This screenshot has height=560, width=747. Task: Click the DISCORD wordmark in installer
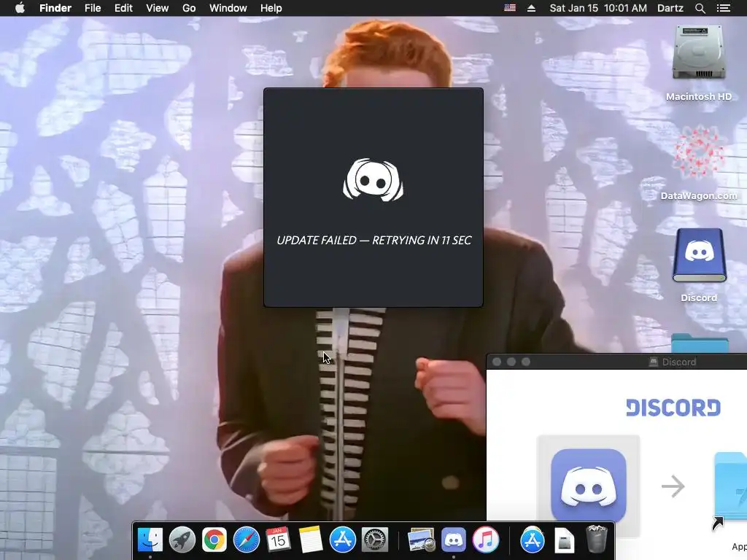(x=673, y=408)
